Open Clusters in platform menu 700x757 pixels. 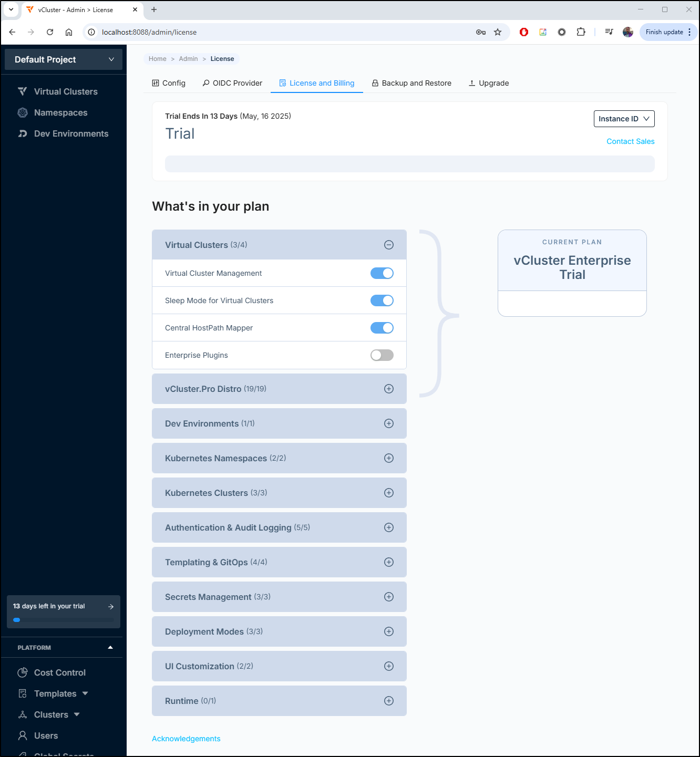51,714
